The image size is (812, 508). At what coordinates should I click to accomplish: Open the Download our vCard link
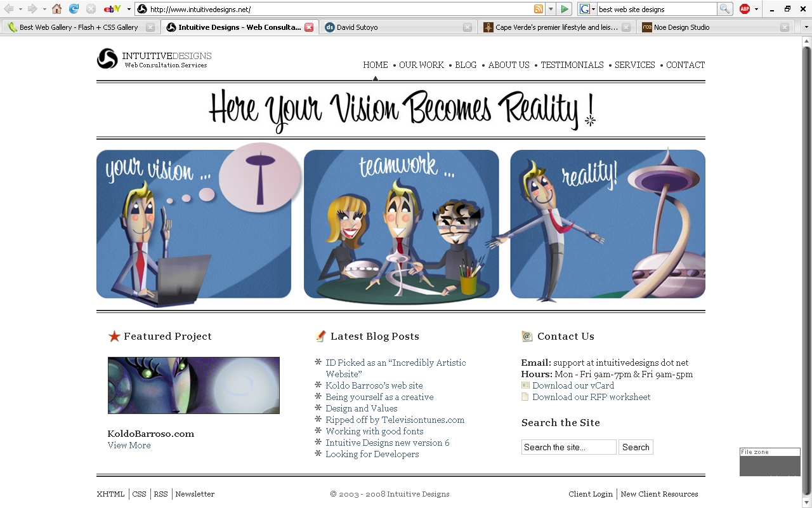573,385
